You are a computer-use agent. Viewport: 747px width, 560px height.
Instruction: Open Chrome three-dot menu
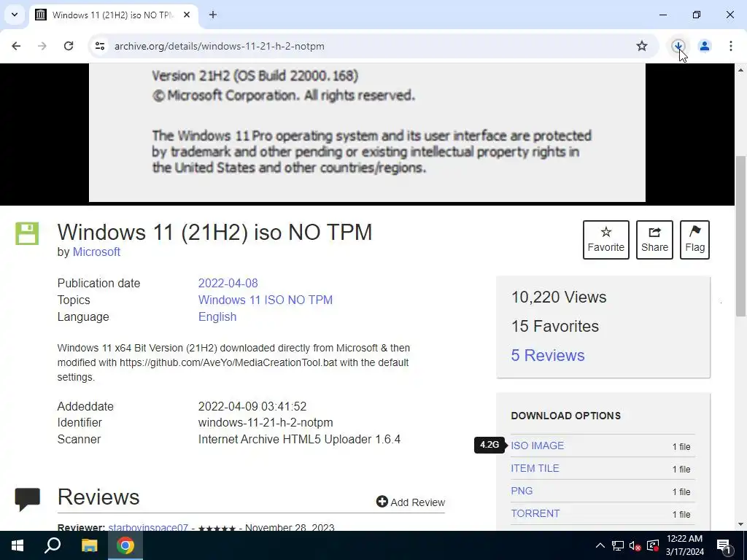731,46
